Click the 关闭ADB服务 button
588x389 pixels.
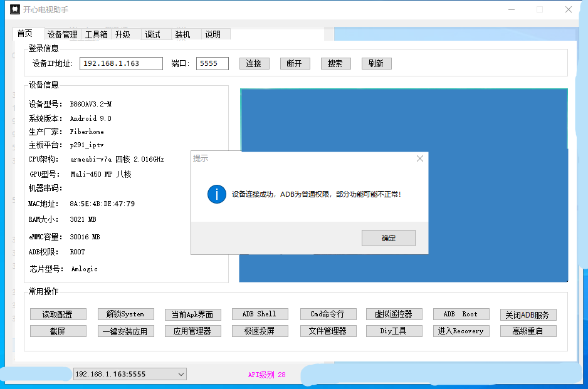point(528,315)
